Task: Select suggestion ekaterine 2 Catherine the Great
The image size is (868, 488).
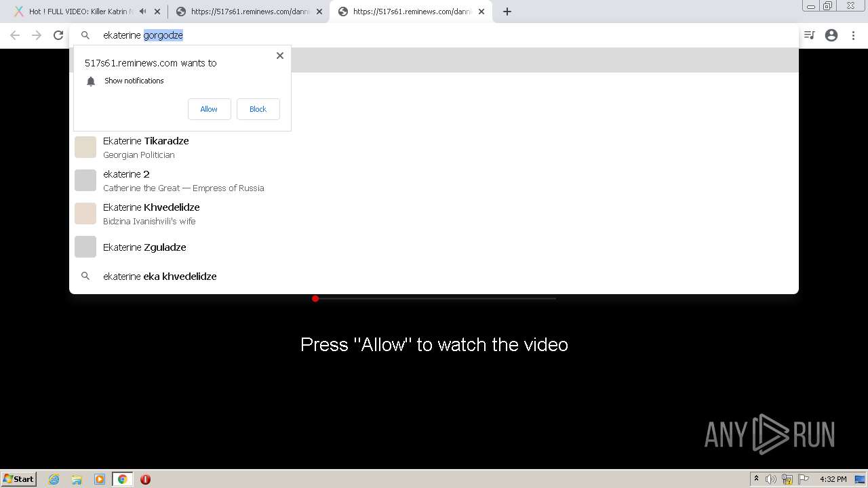Action: 434,180
